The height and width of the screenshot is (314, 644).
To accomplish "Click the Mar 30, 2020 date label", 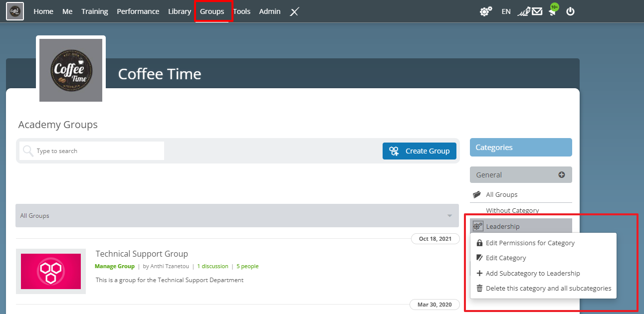I will (434, 305).
